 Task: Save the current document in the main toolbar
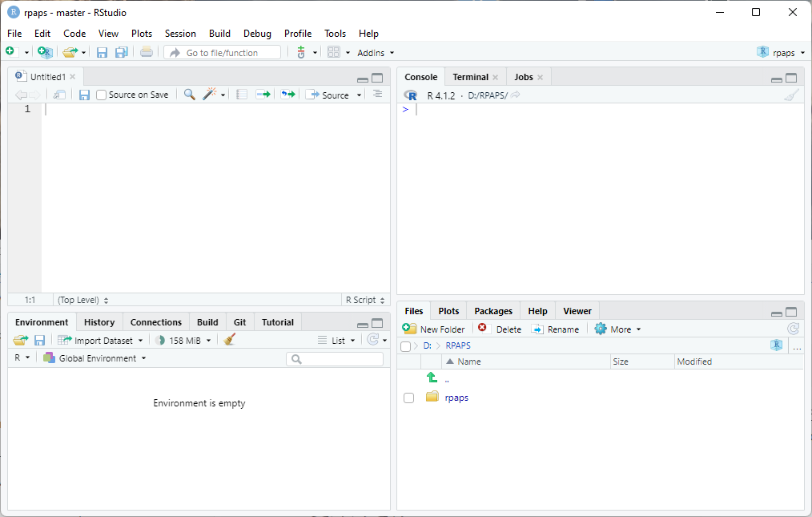[x=102, y=52]
